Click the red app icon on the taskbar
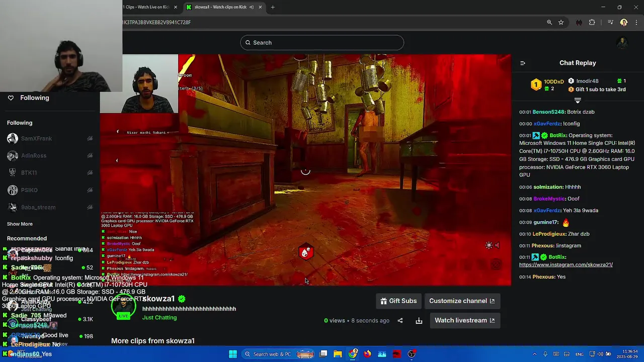Screen dimensions: 644x362 (x=396, y=354)
